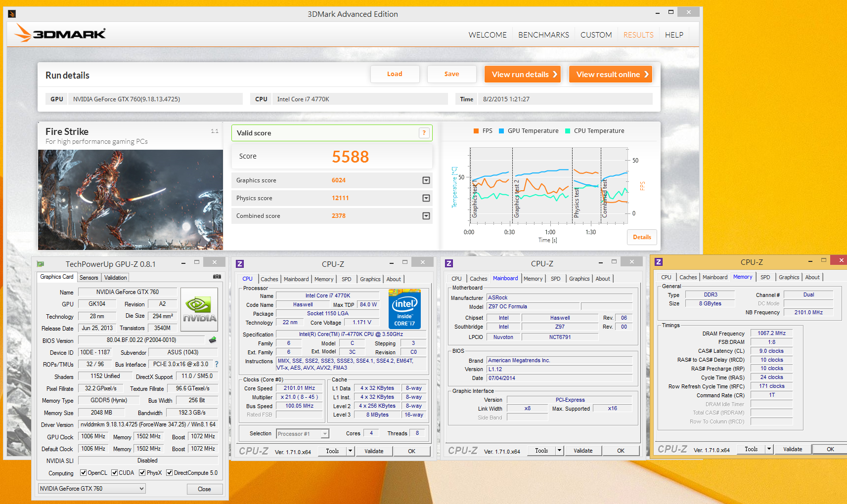Click the Bus Interface question mark in GPU-Z
The image size is (847, 504).
click(216, 364)
